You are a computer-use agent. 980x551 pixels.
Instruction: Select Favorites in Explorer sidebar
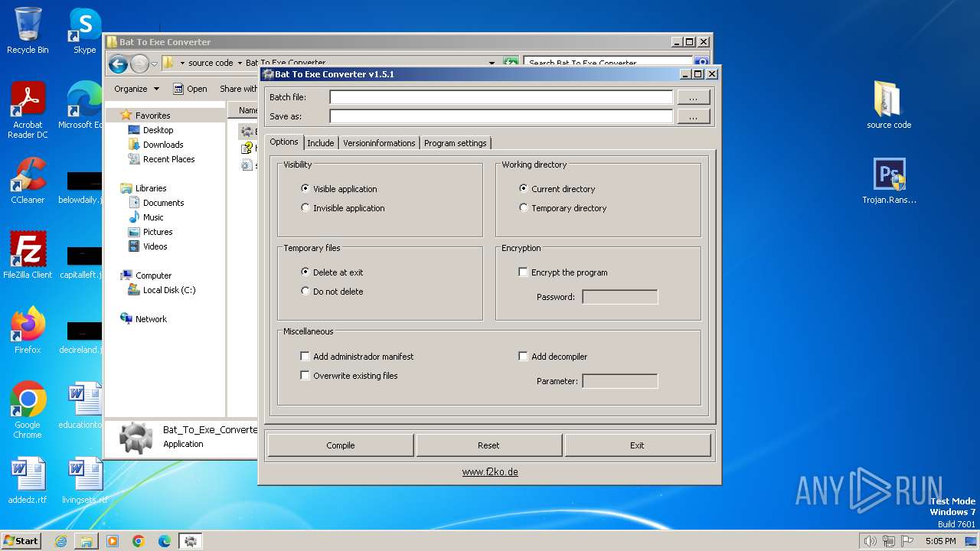tap(152, 116)
